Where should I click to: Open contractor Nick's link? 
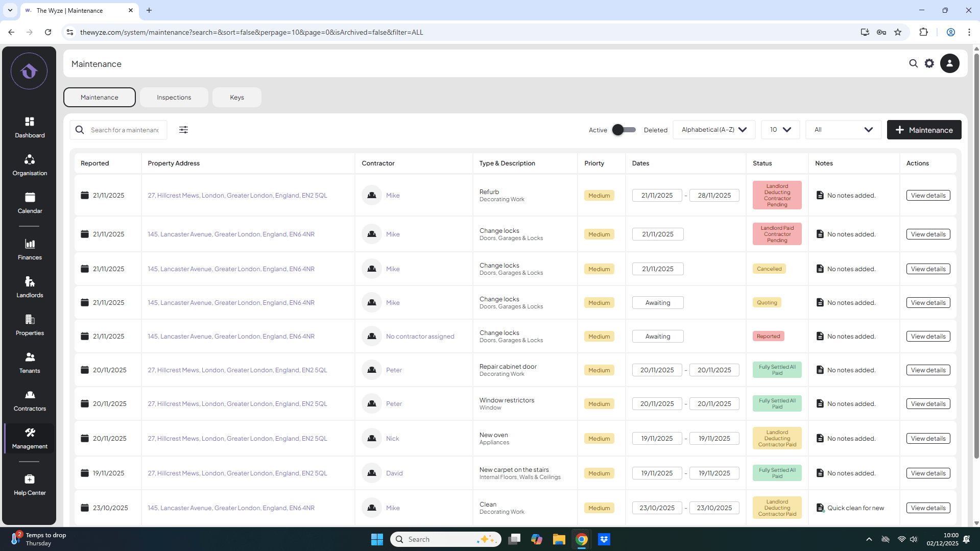pos(392,438)
